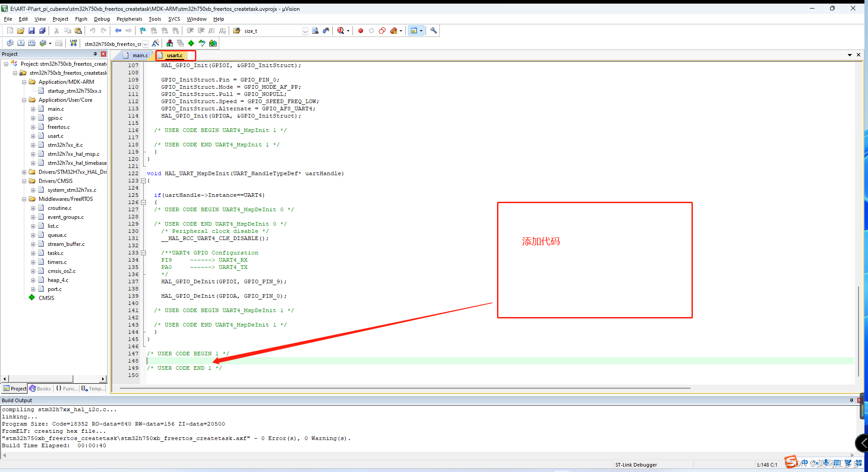Click the Build target icon

point(21,43)
